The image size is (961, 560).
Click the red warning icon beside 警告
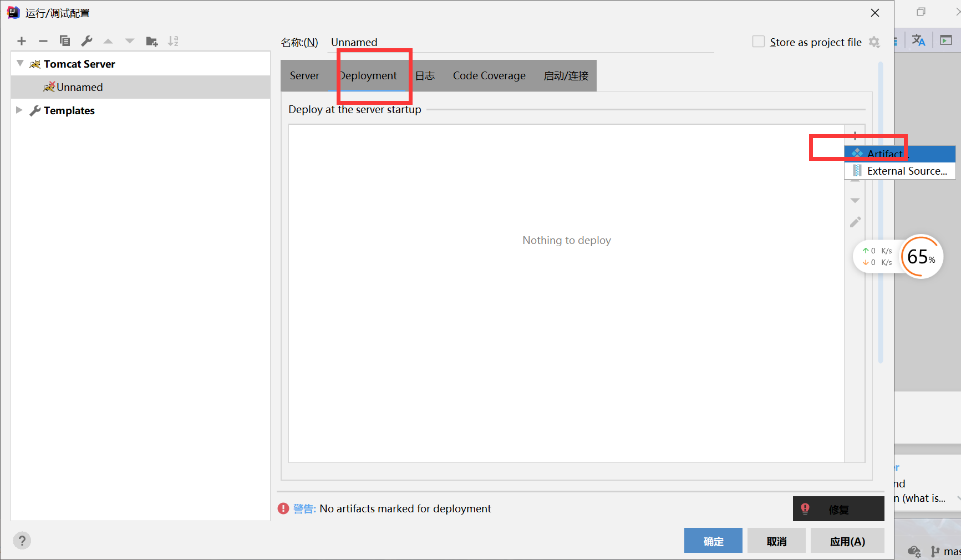tap(283, 508)
